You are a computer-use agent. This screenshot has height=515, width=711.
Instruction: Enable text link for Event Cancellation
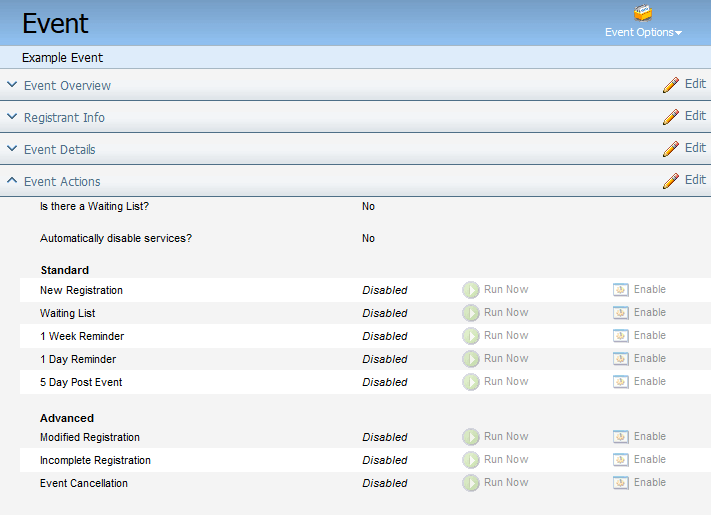click(x=650, y=483)
